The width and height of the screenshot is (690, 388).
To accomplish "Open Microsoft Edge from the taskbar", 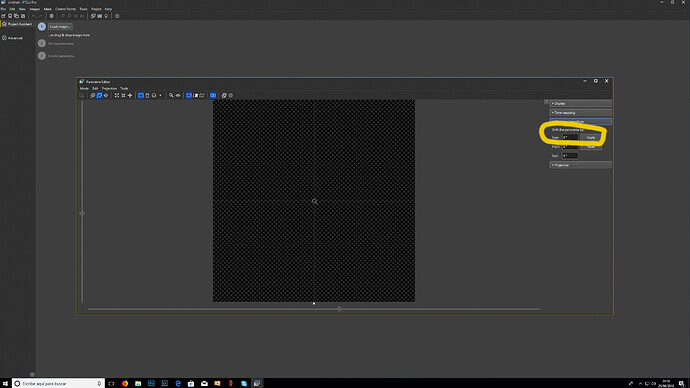I will (178, 384).
